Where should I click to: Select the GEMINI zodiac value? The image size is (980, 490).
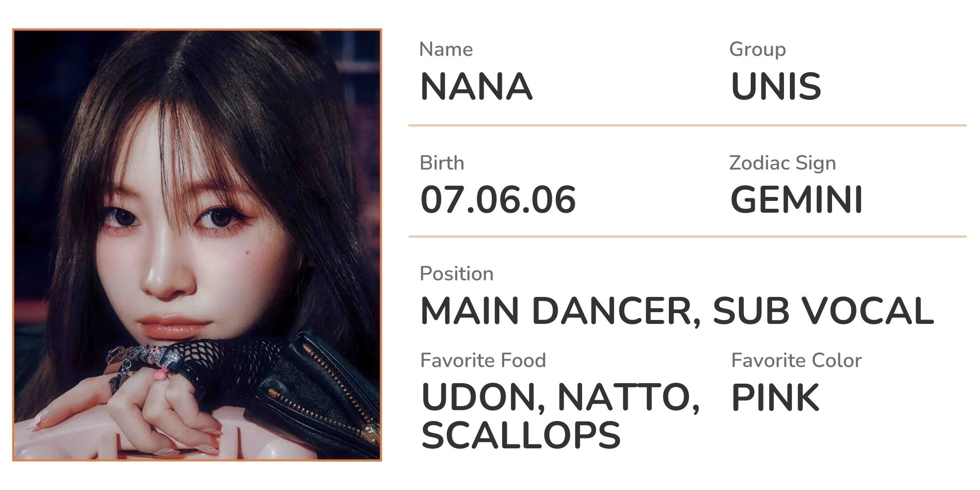[796, 200]
